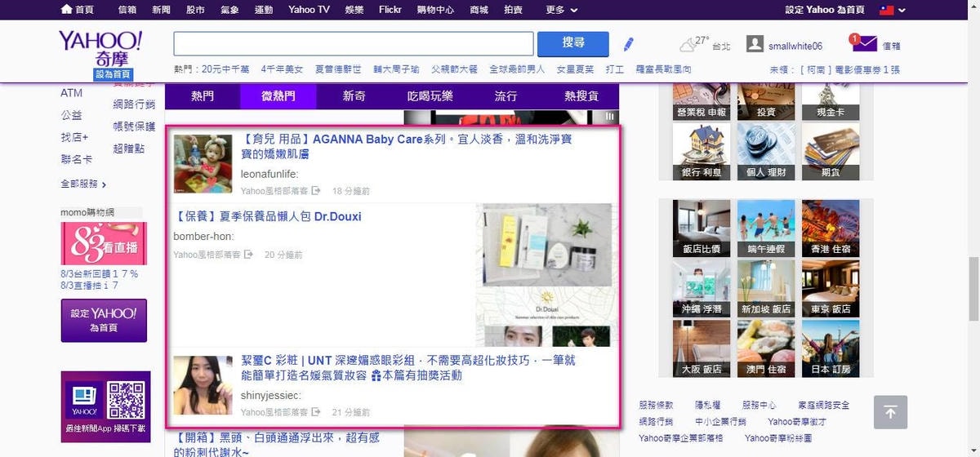Expand 全部服務 in the left sidebar
This screenshot has width=980, height=457.
pos(83,184)
